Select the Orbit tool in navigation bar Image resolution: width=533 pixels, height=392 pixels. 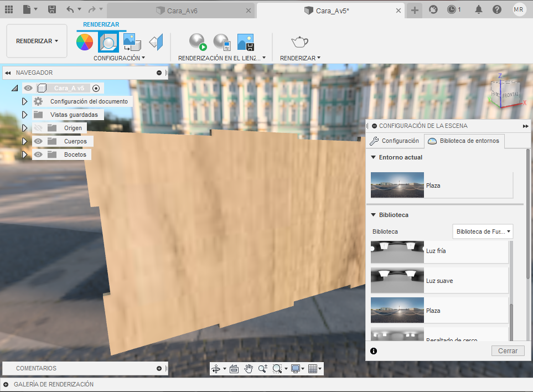(216, 369)
